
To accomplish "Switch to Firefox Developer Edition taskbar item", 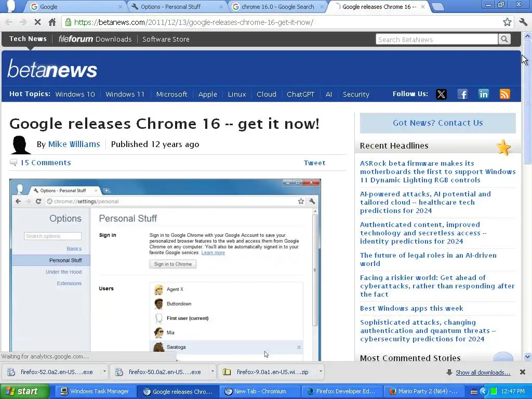I will 342,391.
